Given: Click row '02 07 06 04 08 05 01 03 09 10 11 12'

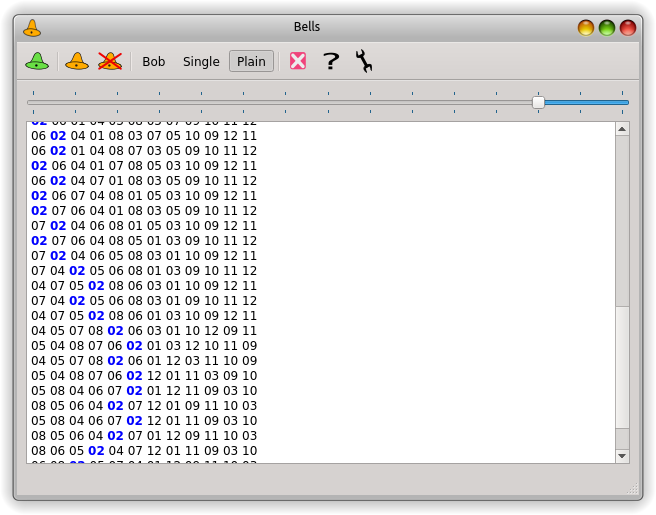Looking at the screenshot, I should pos(144,241).
